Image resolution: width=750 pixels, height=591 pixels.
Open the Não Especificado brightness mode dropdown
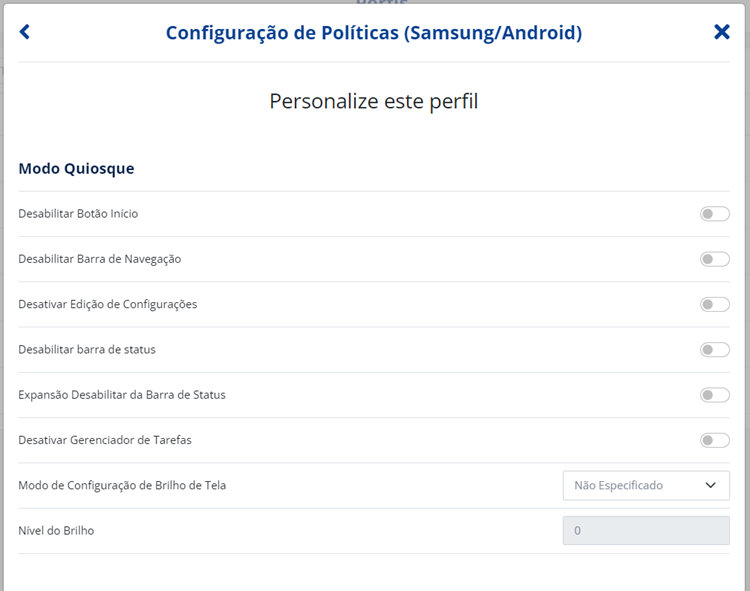click(x=646, y=485)
